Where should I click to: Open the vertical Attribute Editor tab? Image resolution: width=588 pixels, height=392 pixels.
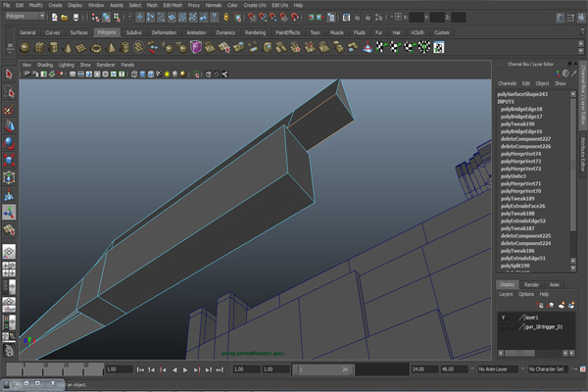click(x=583, y=154)
